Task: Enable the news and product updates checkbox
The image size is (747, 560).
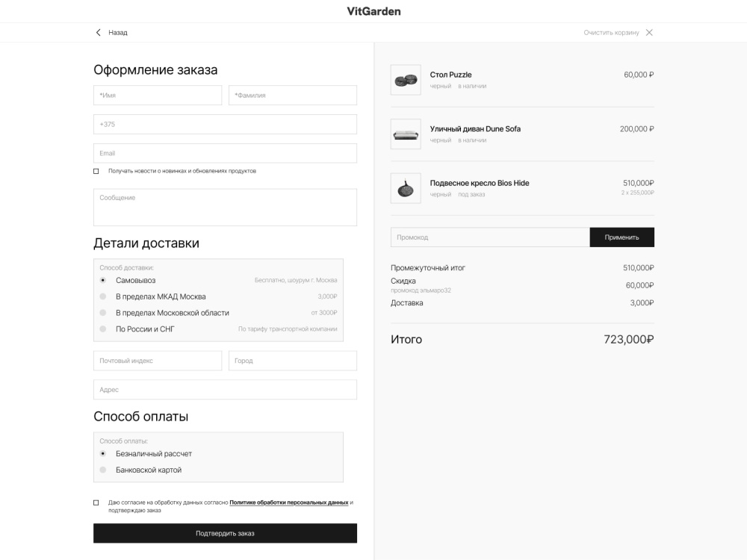Action: coord(96,171)
